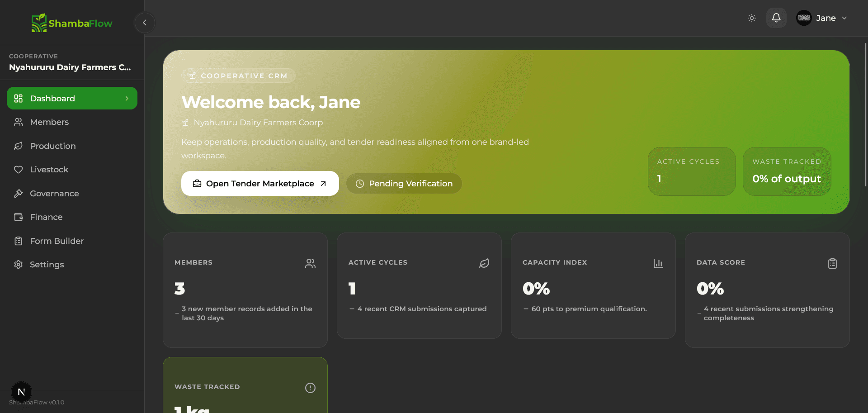Click the Capacity Index chart icon
Viewport: 868px width, 413px height.
pyautogui.click(x=658, y=263)
